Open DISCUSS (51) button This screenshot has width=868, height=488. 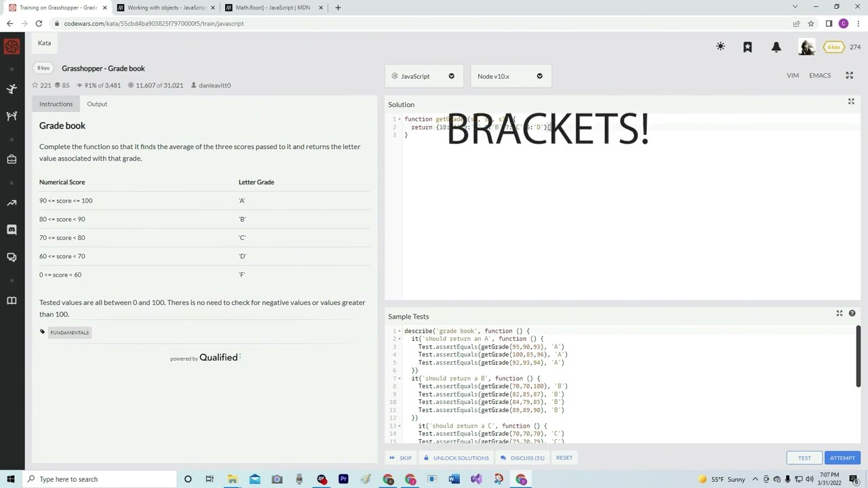[x=523, y=458]
